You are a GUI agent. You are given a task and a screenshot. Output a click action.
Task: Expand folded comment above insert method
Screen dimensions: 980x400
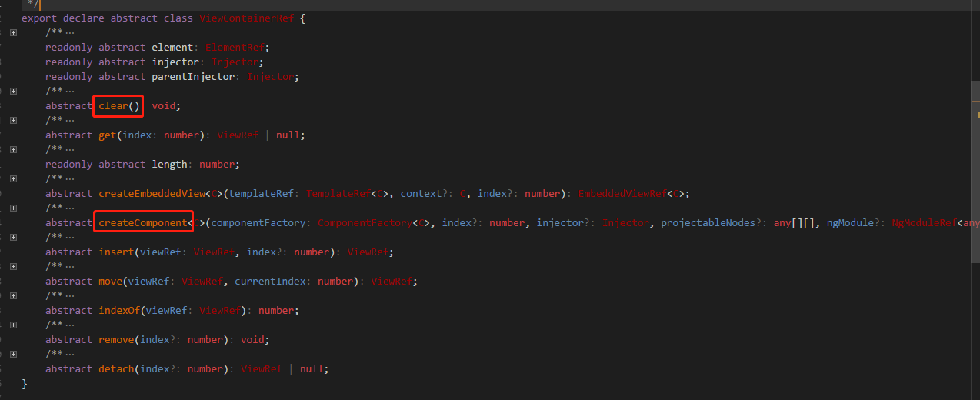(x=13, y=238)
